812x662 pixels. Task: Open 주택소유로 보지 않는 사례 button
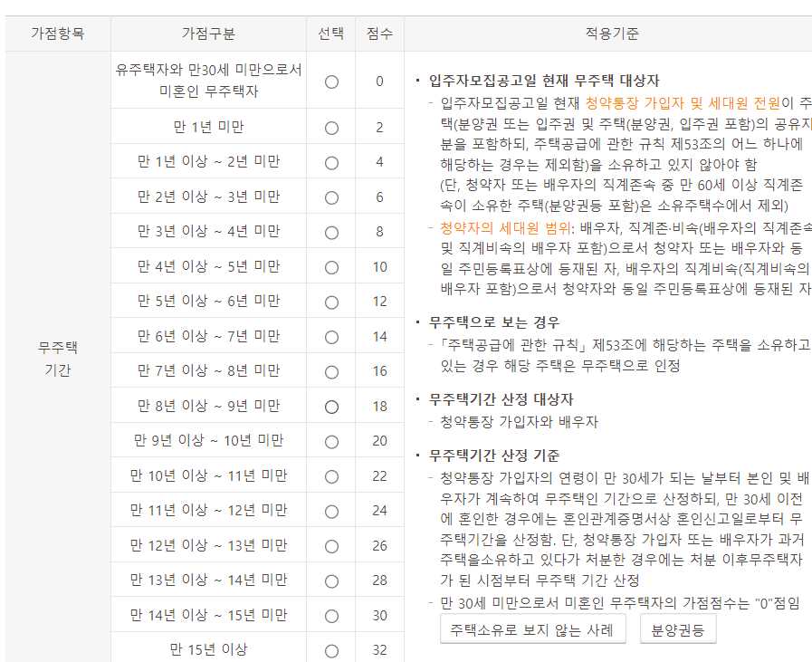click(533, 629)
